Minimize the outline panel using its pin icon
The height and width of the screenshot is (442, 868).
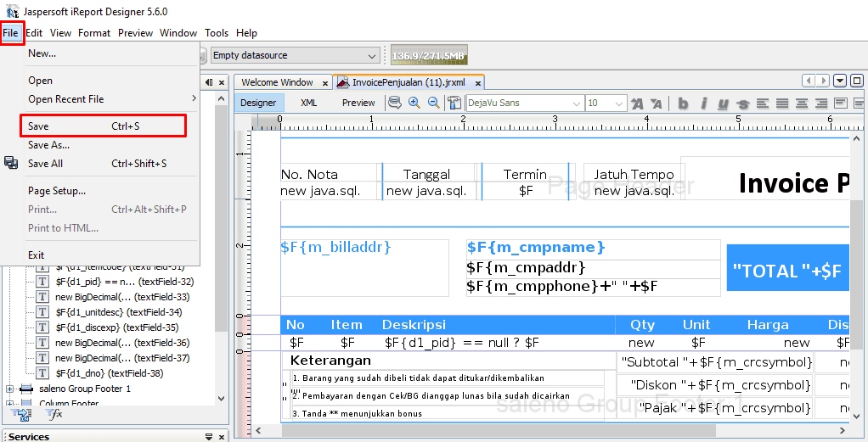point(209,82)
